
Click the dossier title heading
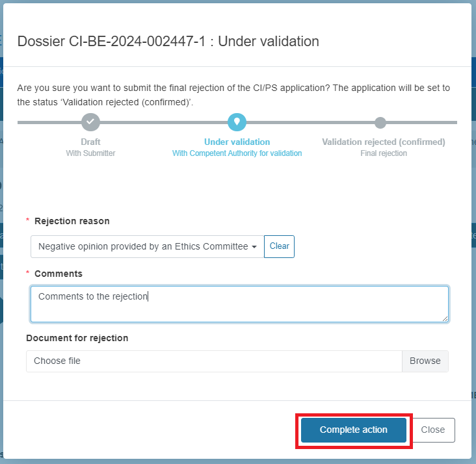click(x=168, y=42)
